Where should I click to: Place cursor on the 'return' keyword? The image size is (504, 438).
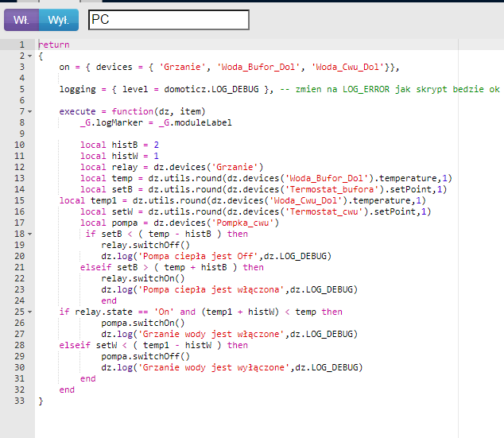tap(54, 45)
